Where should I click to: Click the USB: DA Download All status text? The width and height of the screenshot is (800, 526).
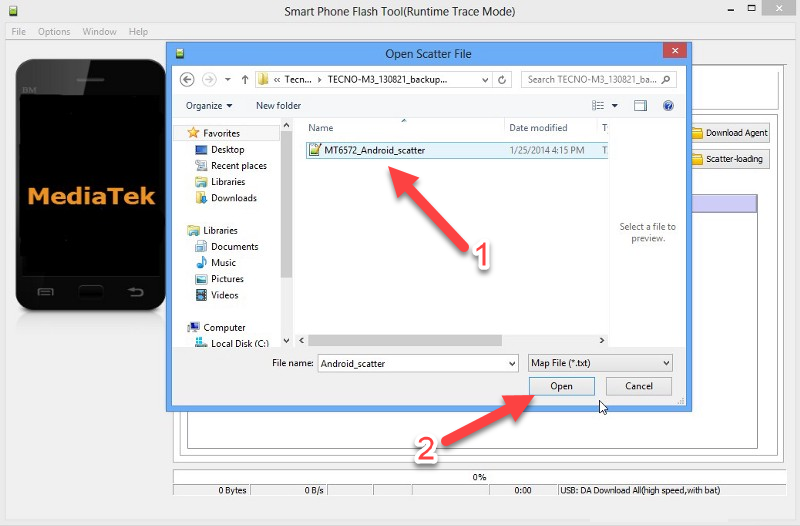640,490
